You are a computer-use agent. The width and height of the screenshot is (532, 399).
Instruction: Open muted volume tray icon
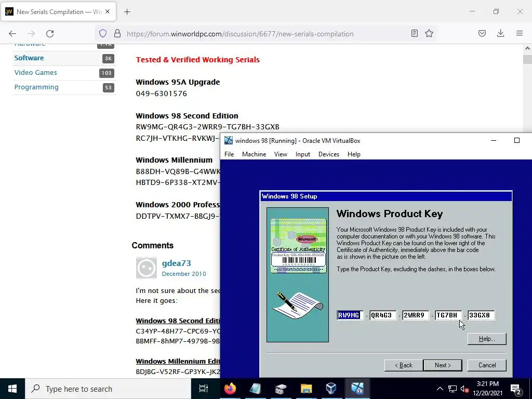(464, 389)
